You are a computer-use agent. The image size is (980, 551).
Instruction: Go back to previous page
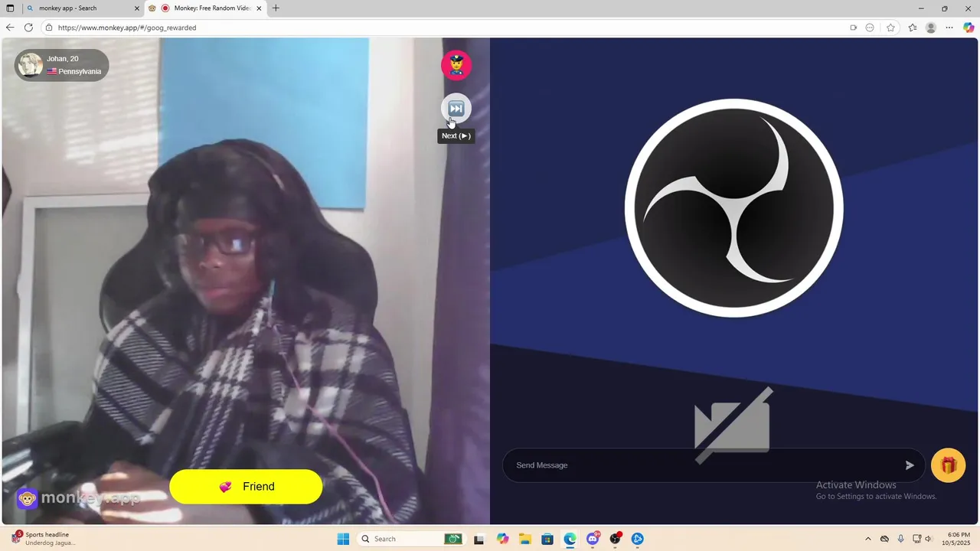tap(10, 28)
